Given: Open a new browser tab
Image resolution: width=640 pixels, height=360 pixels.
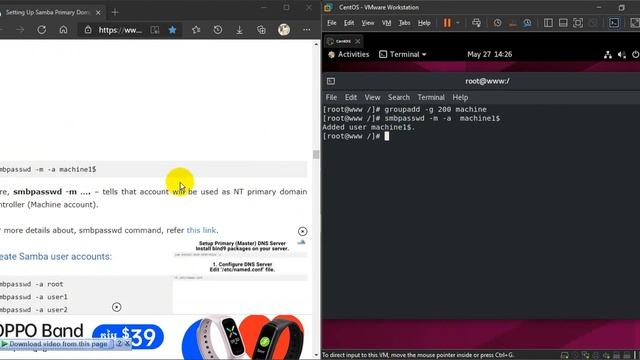Looking at the screenshot, I should click(115, 12).
